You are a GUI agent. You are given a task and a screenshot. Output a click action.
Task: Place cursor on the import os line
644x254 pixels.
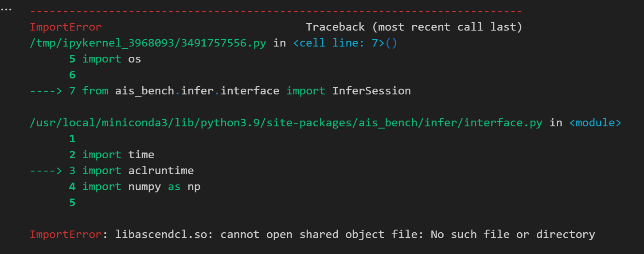pyautogui.click(x=111, y=59)
